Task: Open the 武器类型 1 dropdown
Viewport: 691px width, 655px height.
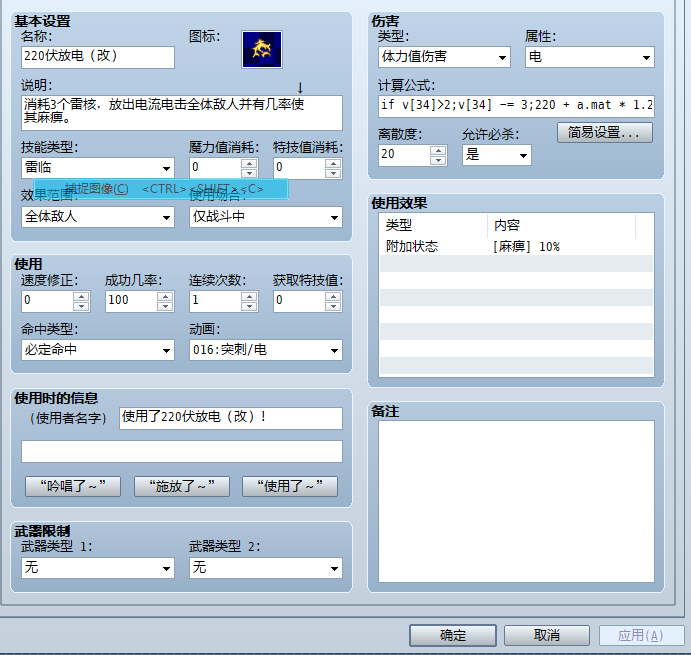Action: (x=98, y=568)
